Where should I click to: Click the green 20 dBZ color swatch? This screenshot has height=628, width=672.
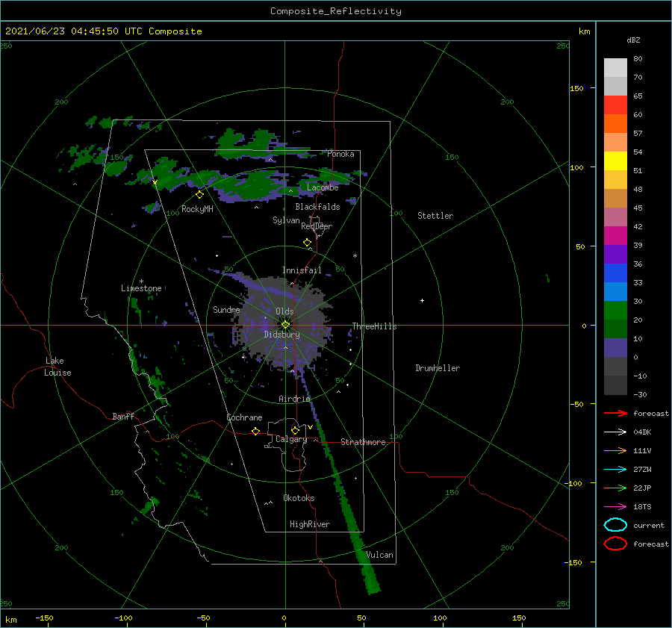point(615,311)
